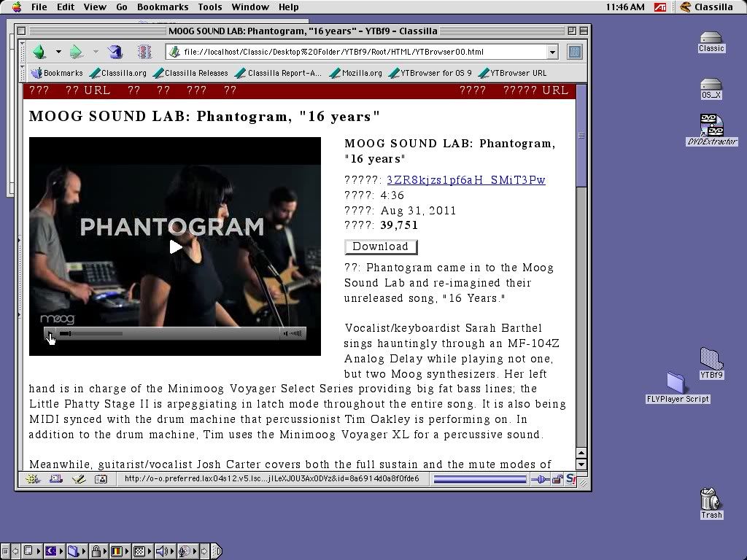Open the Back button history dropdown arrow

(x=58, y=52)
